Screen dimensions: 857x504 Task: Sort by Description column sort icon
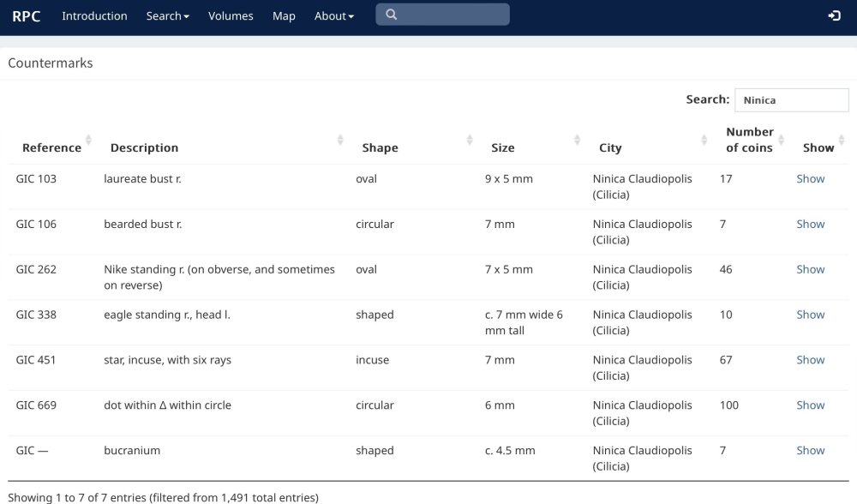coord(340,141)
